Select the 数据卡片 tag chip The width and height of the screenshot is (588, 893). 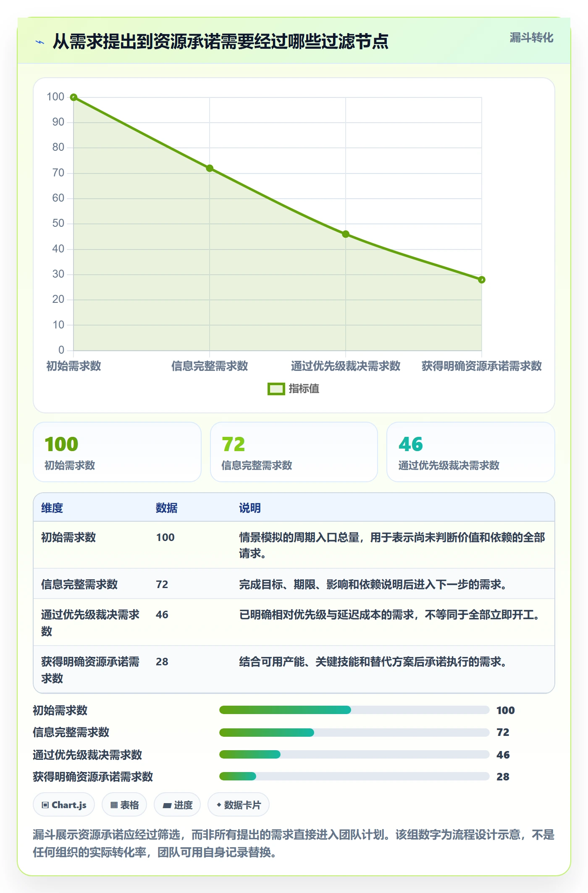239,805
